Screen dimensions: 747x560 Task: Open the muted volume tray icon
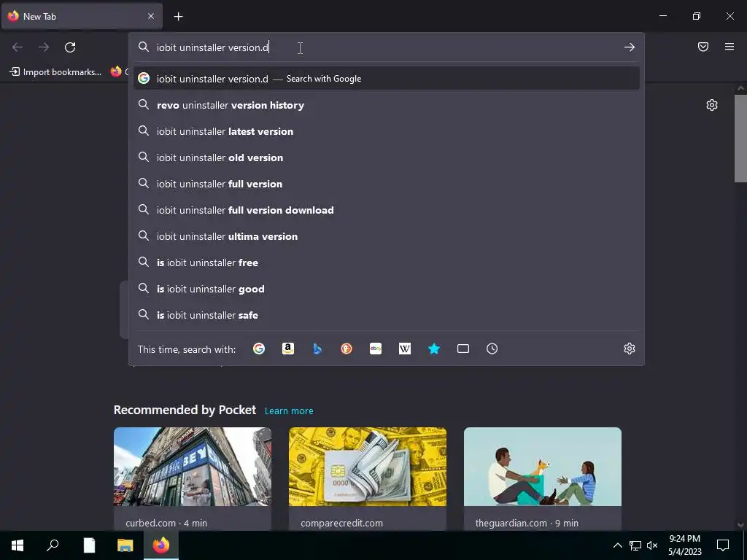point(652,545)
